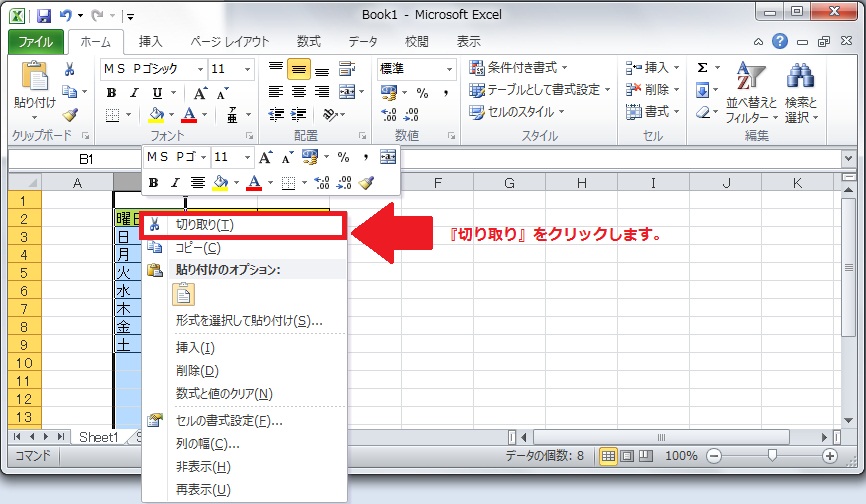
Task: Choose 削除(D) in context menu
Action: click(x=245, y=371)
